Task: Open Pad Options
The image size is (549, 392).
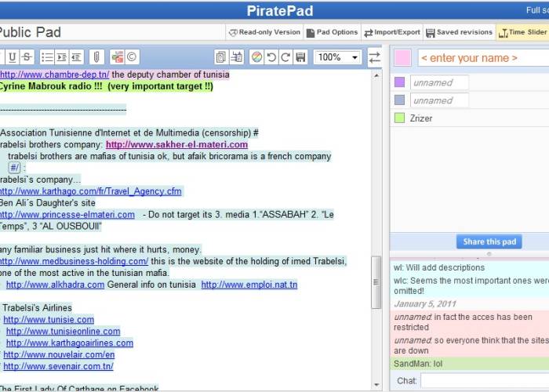Action: (x=333, y=32)
